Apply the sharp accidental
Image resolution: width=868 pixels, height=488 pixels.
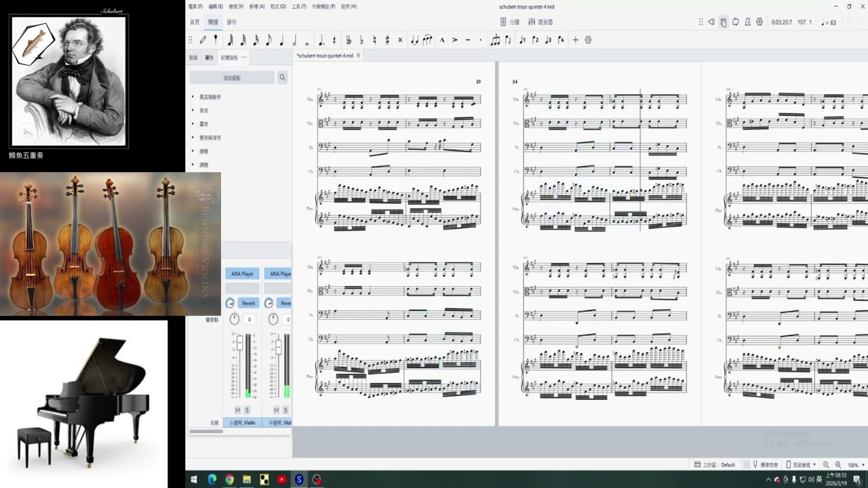pyautogui.click(x=387, y=40)
